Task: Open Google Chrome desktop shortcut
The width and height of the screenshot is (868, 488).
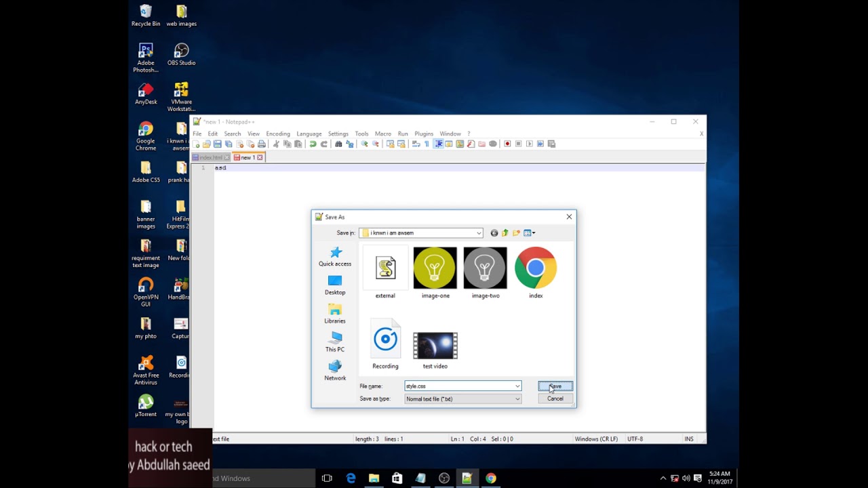Action: (x=146, y=136)
